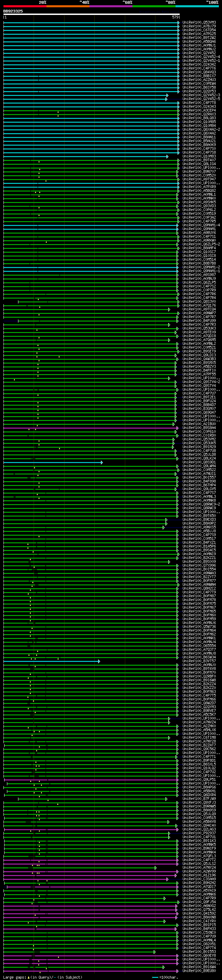Click the short cyan alignment bar for UniRef100_Q8S9D1
Viewport: 222px width, 980px height.
(53, 462)
